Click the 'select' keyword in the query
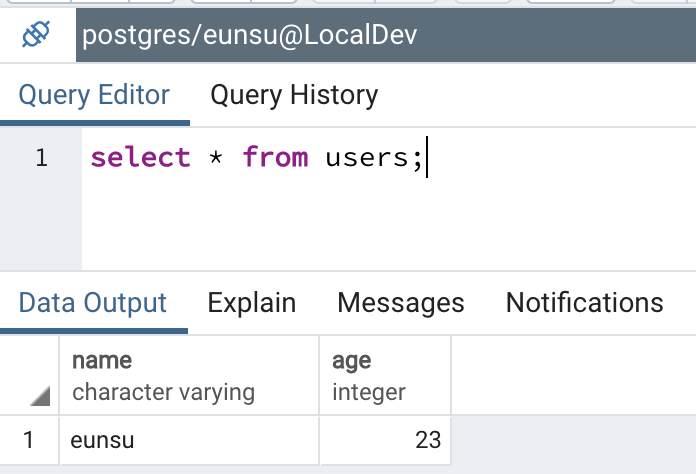Viewport: 696px width, 474px height. 140,158
